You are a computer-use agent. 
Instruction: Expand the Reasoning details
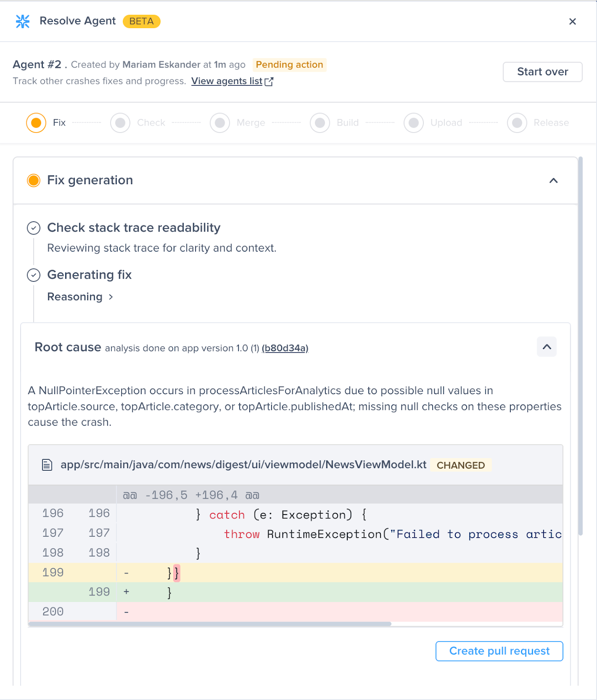80,297
